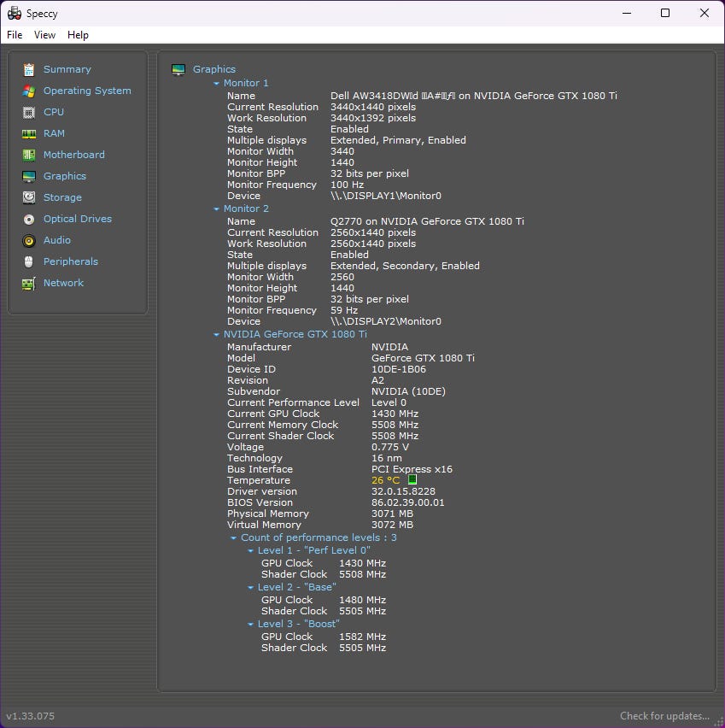Click the \\.\DISPLAY1\Monitor0 device value
Viewport: 725px width, 728px height.
coord(386,196)
